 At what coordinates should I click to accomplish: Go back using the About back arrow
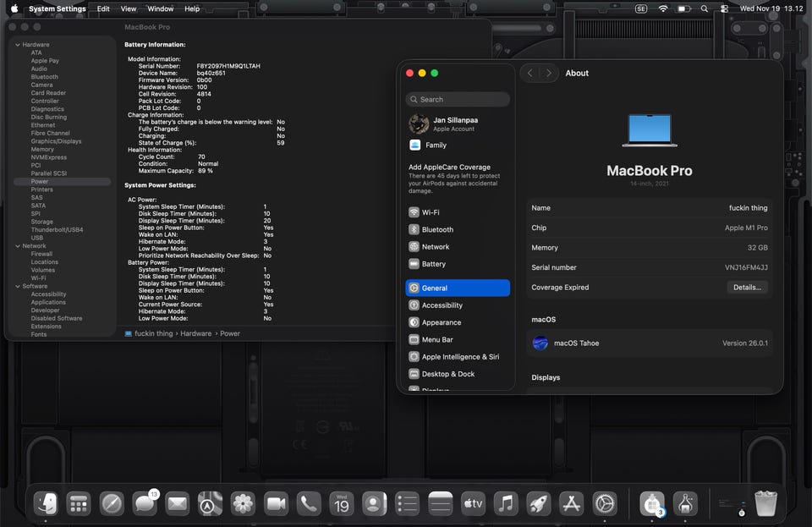pyautogui.click(x=530, y=73)
